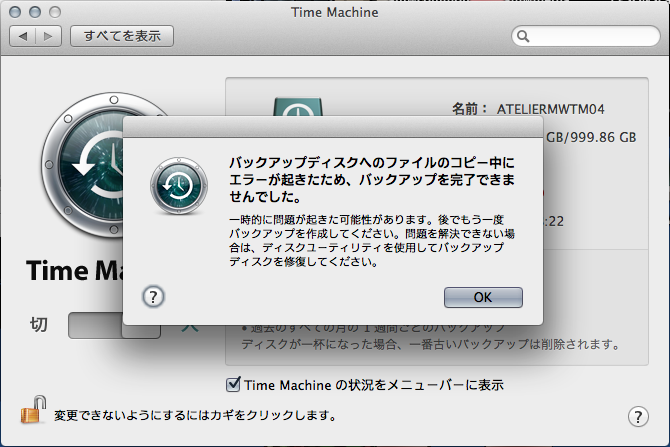Click OK to dismiss the backup error
Viewport: 670px width, 447px height.
(x=483, y=297)
